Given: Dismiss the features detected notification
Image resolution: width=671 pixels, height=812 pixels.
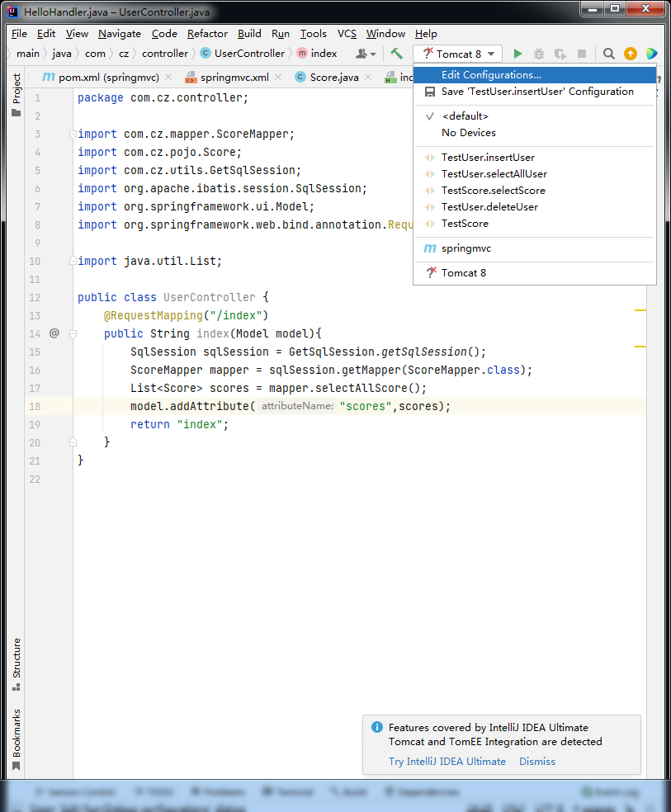Looking at the screenshot, I should coord(536,761).
